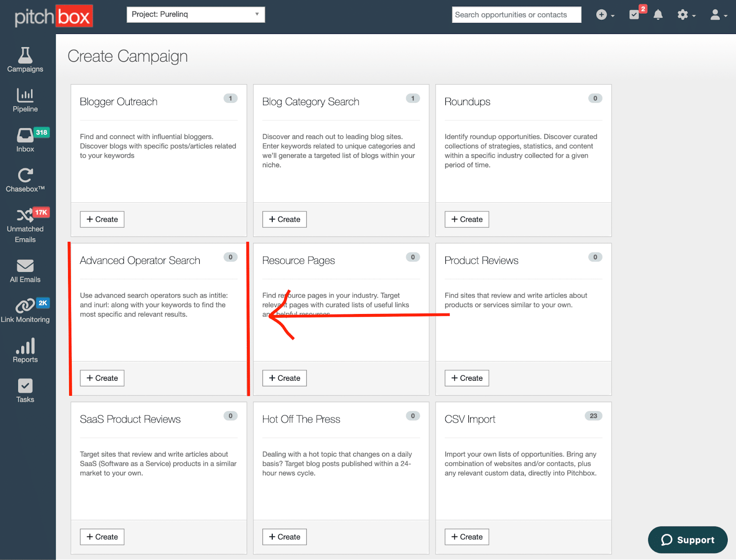Screen dimensions: 736x560
Task: Open the Inbox in sidebar
Action: pos(25,136)
